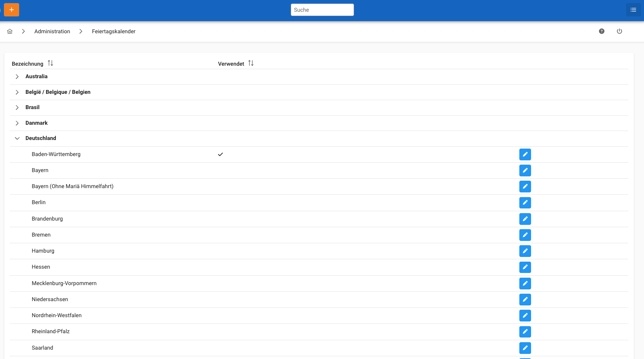Collapse the Deutschland group
The image size is (644, 359).
coord(17,138)
